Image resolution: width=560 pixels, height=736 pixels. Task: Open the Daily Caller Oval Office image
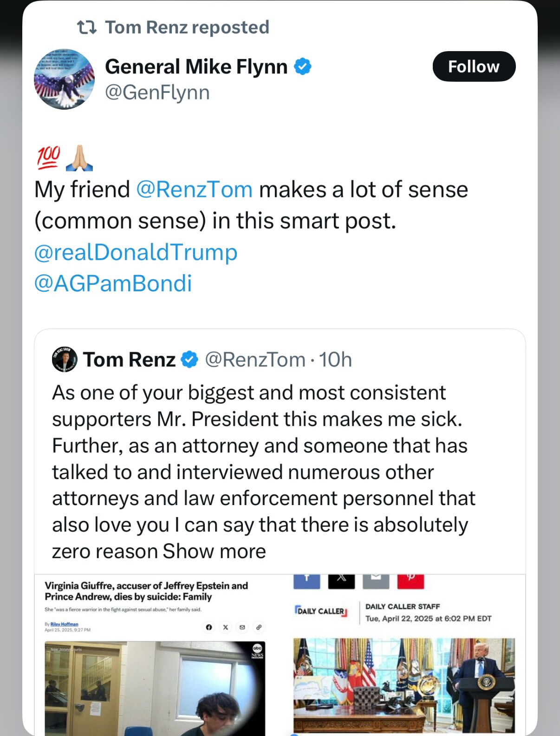coord(404,685)
